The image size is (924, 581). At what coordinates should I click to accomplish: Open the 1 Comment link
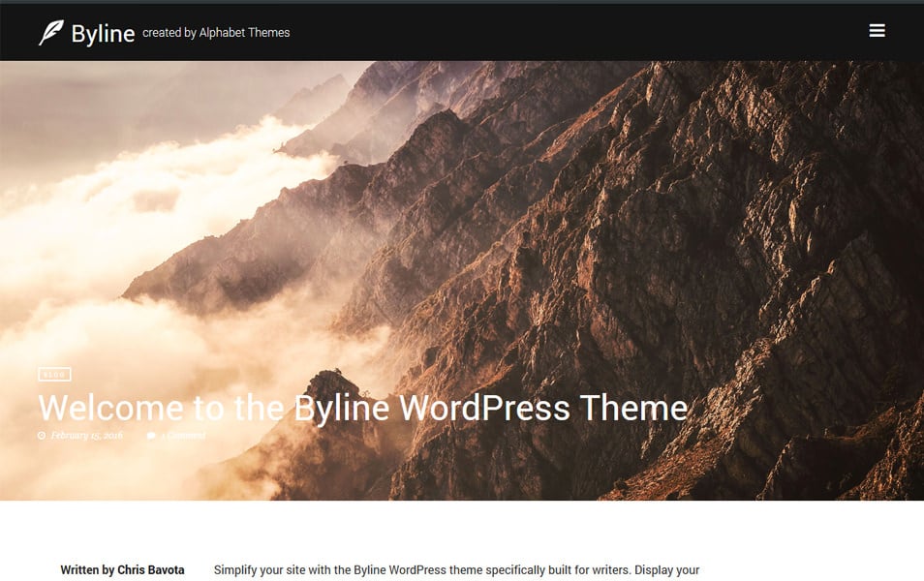(x=183, y=436)
